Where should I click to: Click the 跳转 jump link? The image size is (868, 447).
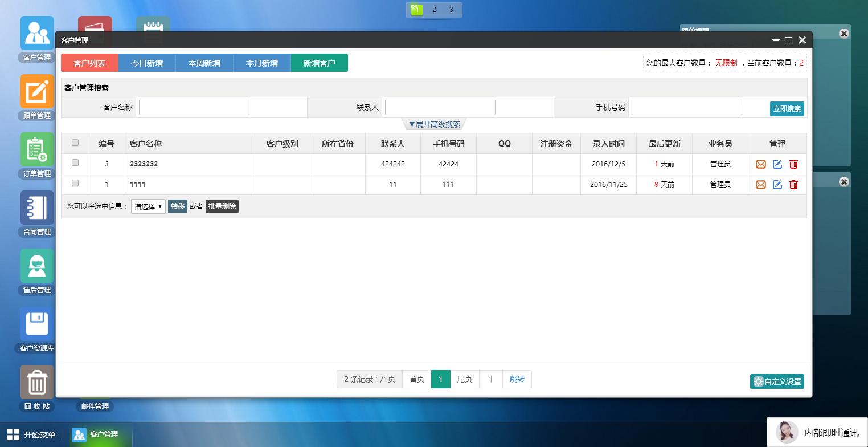tap(517, 379)
